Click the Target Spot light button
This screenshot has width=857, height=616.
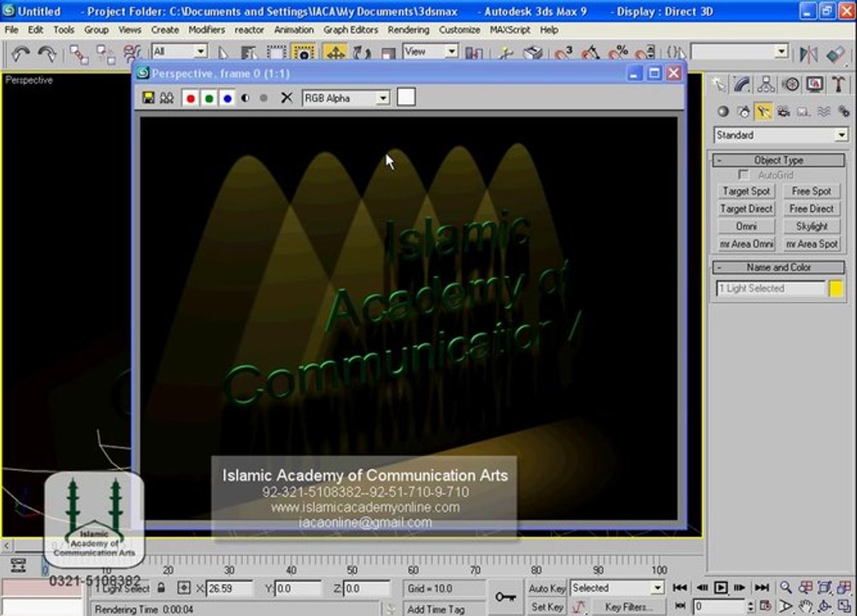coord(746,192)
